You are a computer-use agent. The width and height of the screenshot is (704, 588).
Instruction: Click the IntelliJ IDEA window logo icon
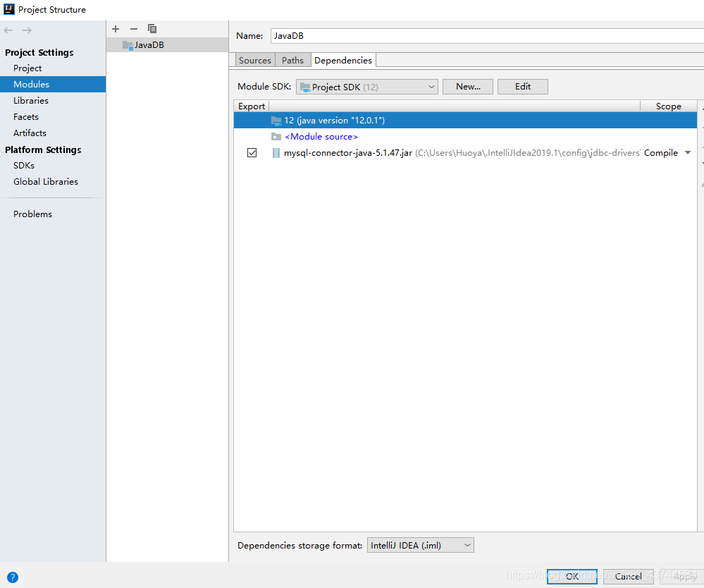tap(9, 9)
